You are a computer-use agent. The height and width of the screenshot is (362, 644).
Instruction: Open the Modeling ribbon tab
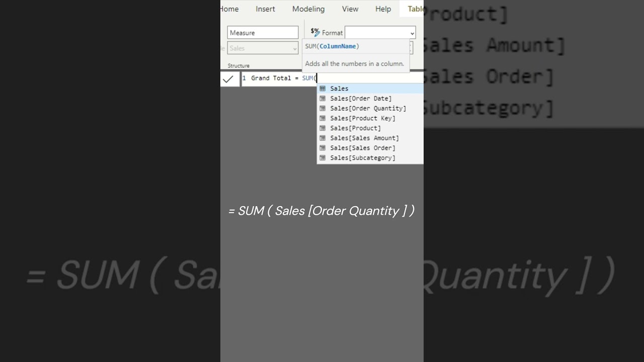pyautogui.click(x=308, y=9)
